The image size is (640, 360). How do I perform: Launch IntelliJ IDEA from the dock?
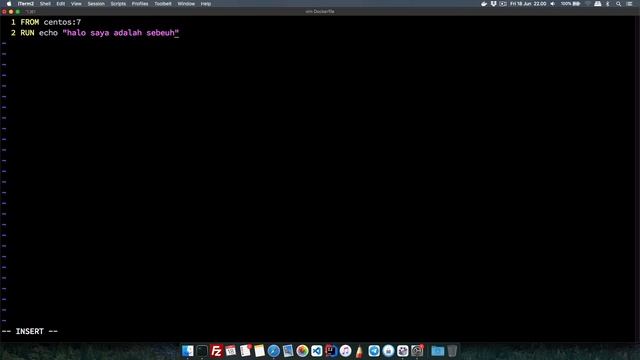coord(331,351)
